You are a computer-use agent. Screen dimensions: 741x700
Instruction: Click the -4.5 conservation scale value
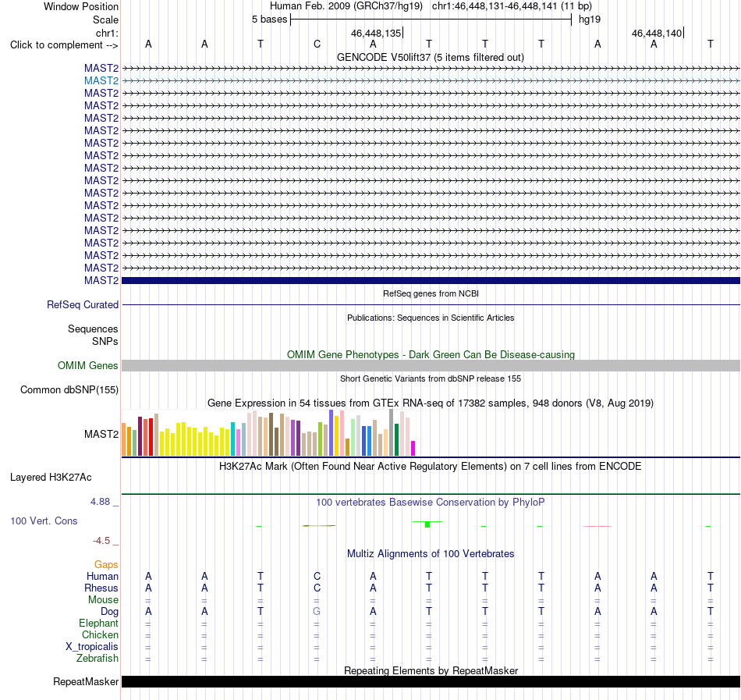click(x=101, y=541)
